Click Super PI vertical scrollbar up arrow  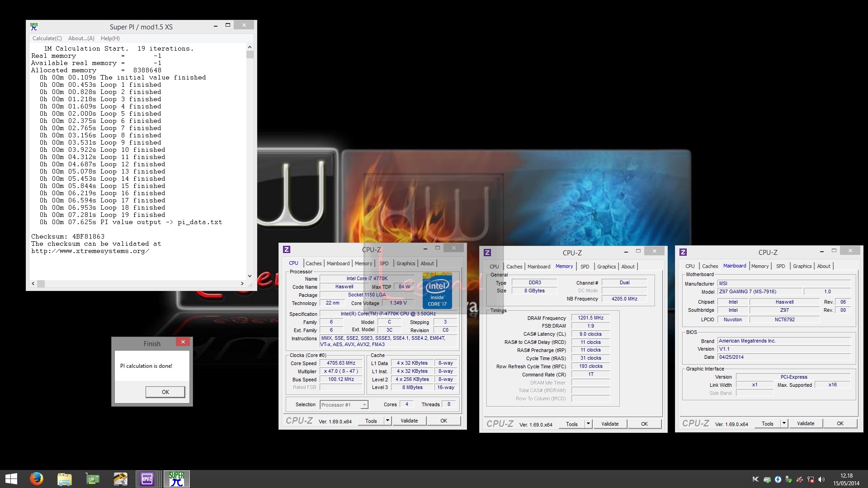250,47
